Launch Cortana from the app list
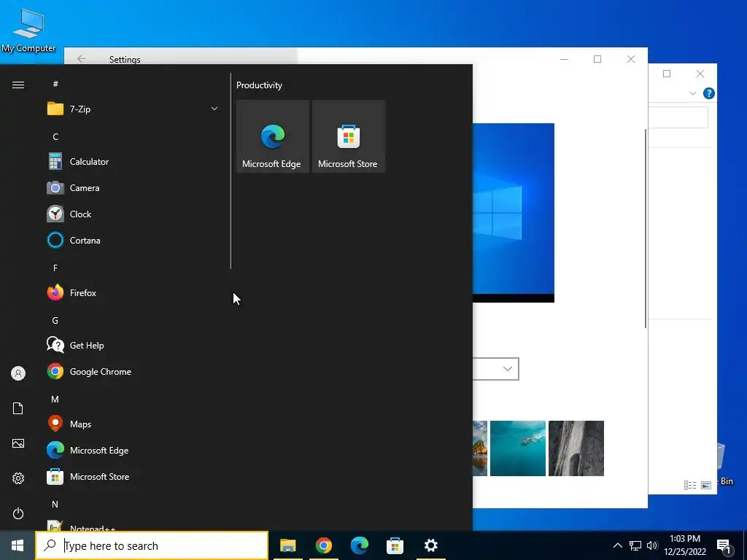The width and height of the screenshot is (747, 560). tap(133, 241)
